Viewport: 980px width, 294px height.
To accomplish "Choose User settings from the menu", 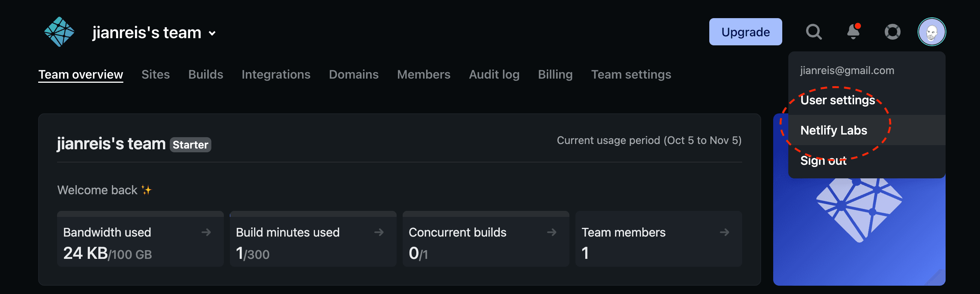I will 837,100.
